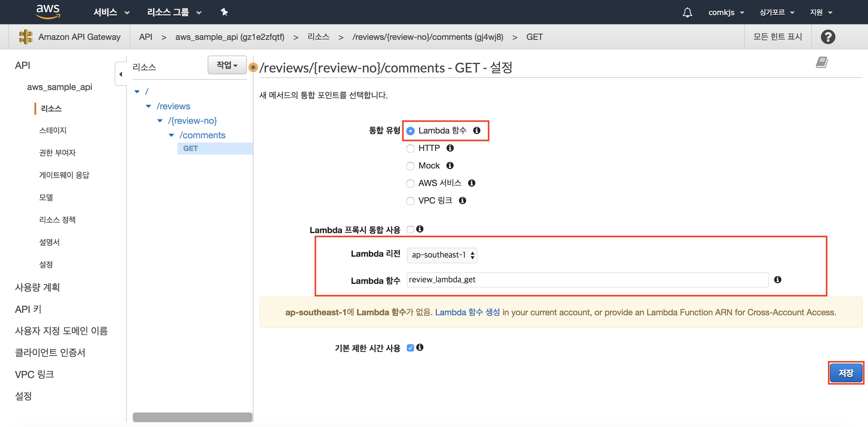Collapse the resources panel with left arrow
Viewport: 868px width, 427px height.
(121, 74)
